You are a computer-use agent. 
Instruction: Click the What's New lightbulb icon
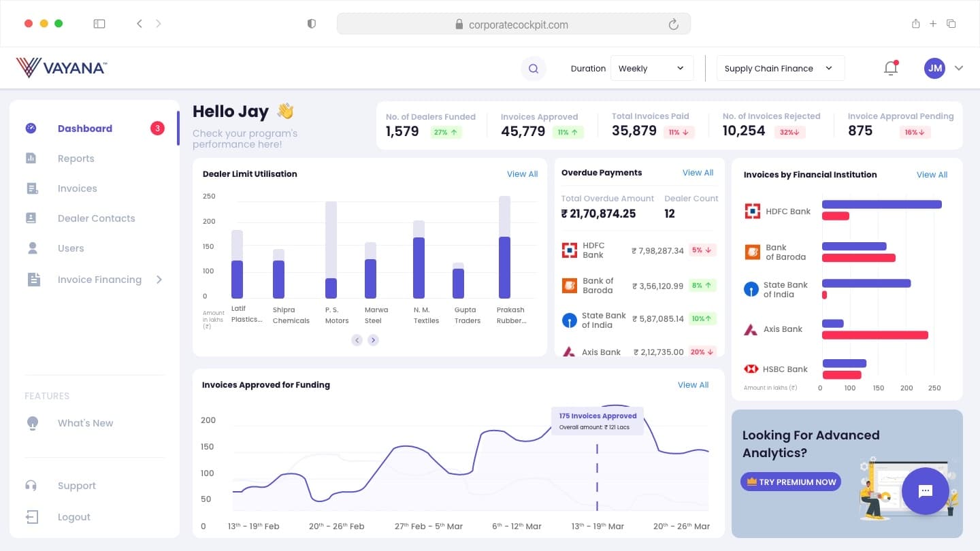tap(32, 423)
